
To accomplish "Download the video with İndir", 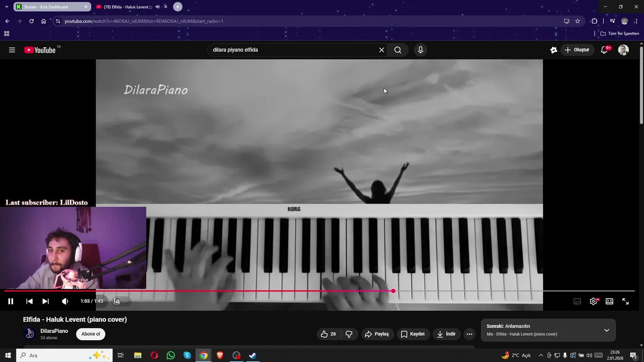I will tap(446, 334).
